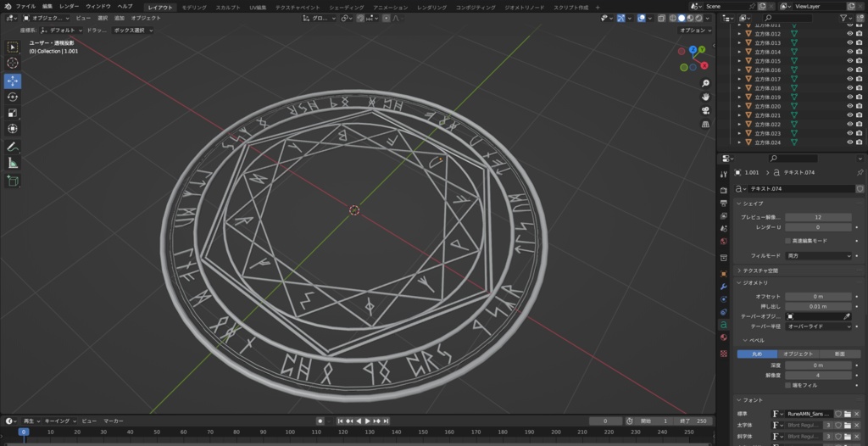Open the ファイル menu

(x=25, y=7)
